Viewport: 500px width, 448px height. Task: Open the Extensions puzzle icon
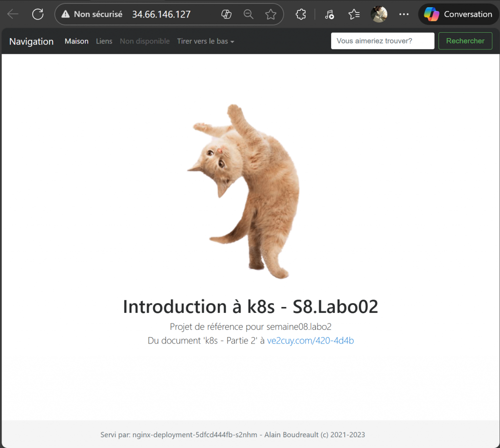tap(301, 14)
